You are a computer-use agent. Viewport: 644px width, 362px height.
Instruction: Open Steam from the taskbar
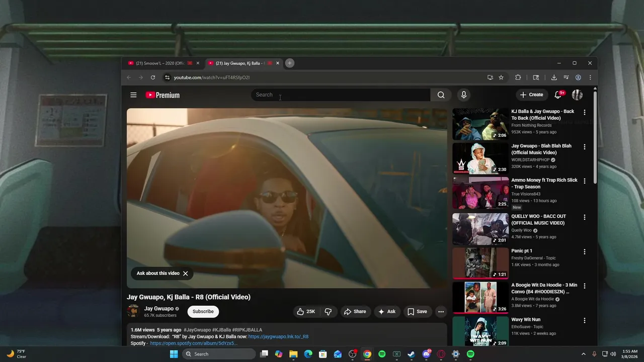pos(411,354)
